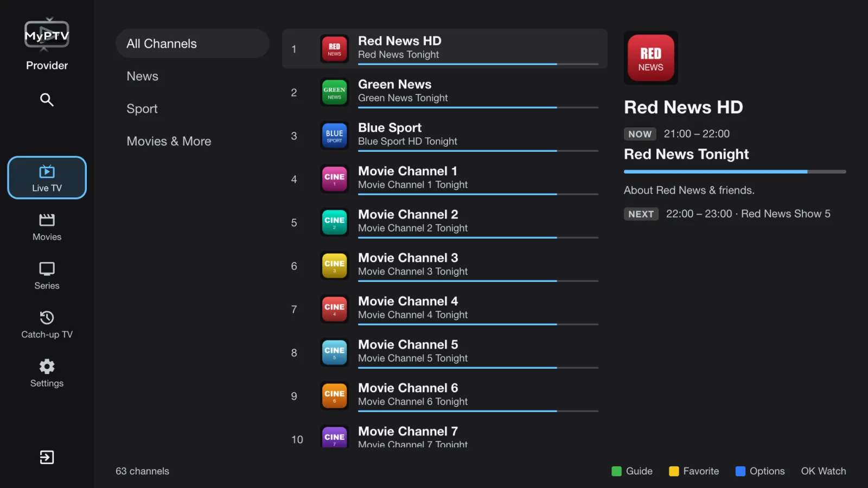Click "Blue Sport HD Tonight" text
The height and width of the screenshot is (488, 868).
click(407, 141)
